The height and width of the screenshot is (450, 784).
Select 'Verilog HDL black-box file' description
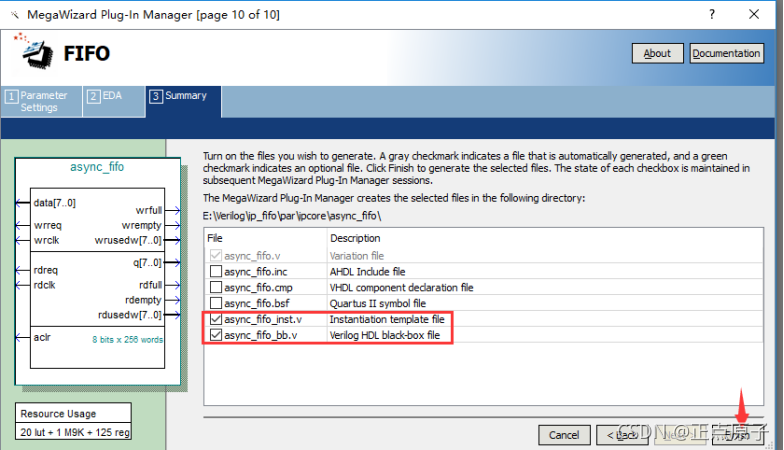(384, 335)
